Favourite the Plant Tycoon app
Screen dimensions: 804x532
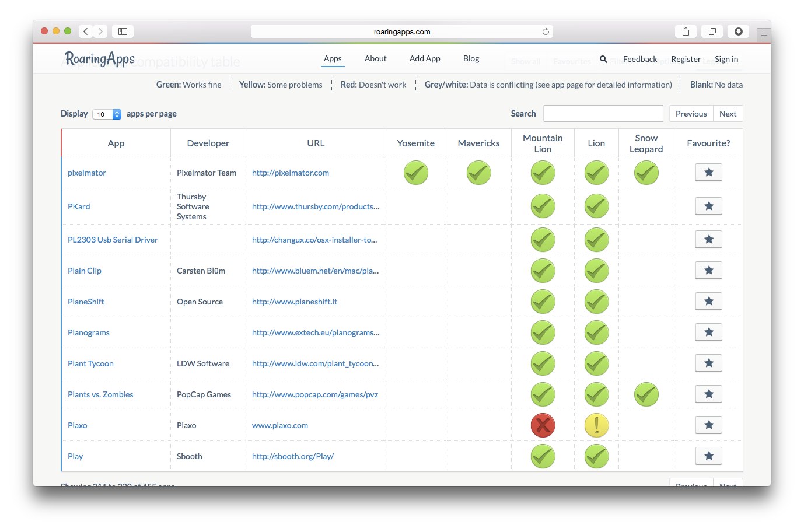[x=709, y=363]
